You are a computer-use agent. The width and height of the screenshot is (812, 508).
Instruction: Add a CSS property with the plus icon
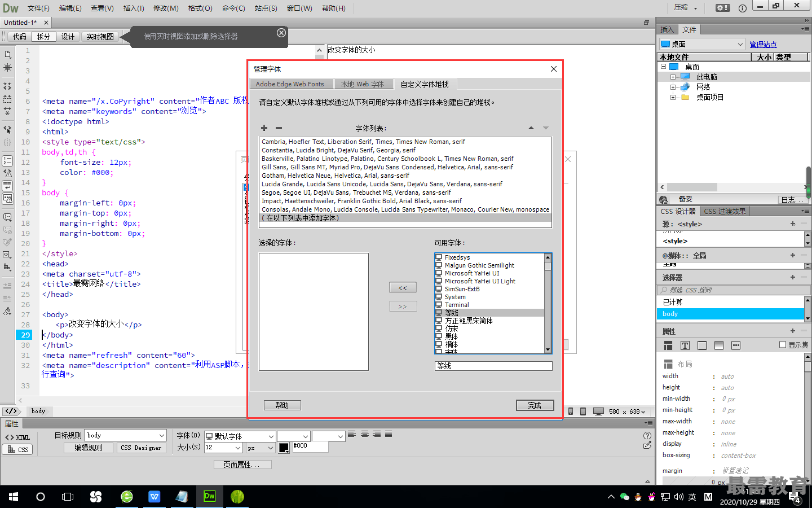tap(793, 331)
